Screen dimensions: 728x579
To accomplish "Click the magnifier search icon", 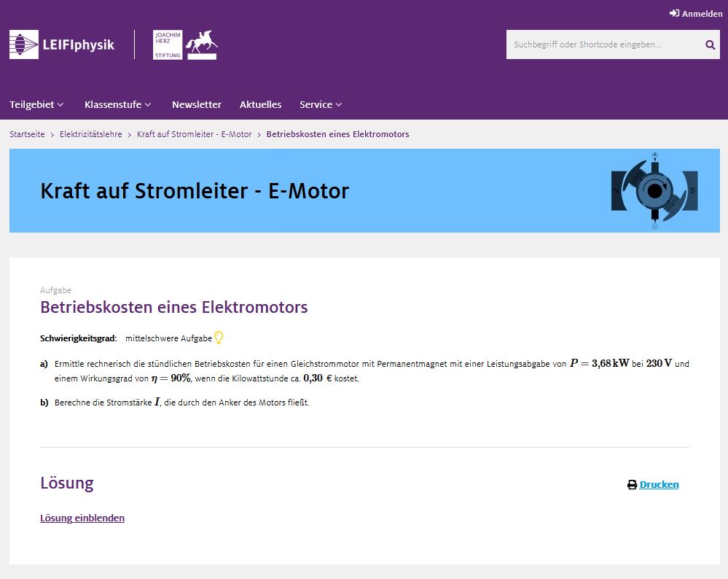I will click(710, 44).
